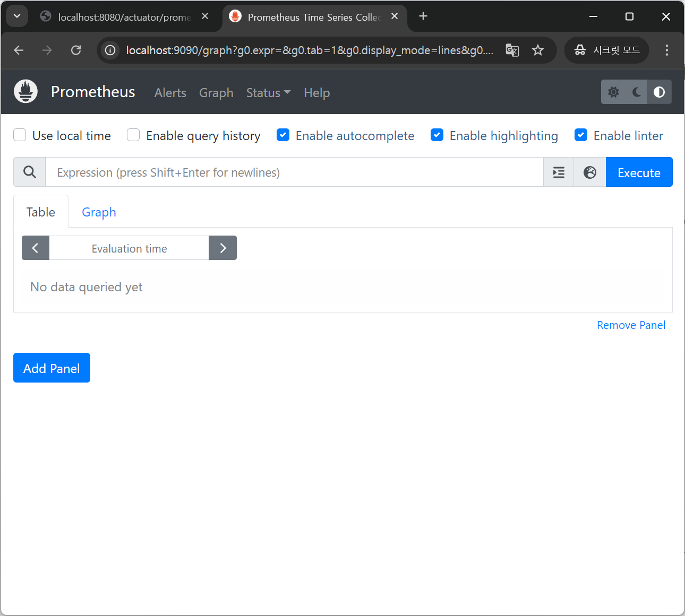
Task: Open the Alerts page
Action: (x=170, y=92)
